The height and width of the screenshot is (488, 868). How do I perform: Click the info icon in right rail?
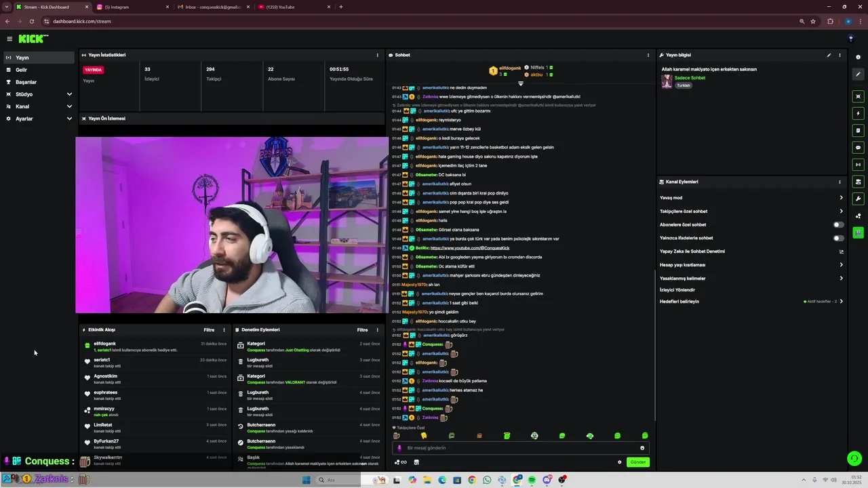tap(859, 57)
